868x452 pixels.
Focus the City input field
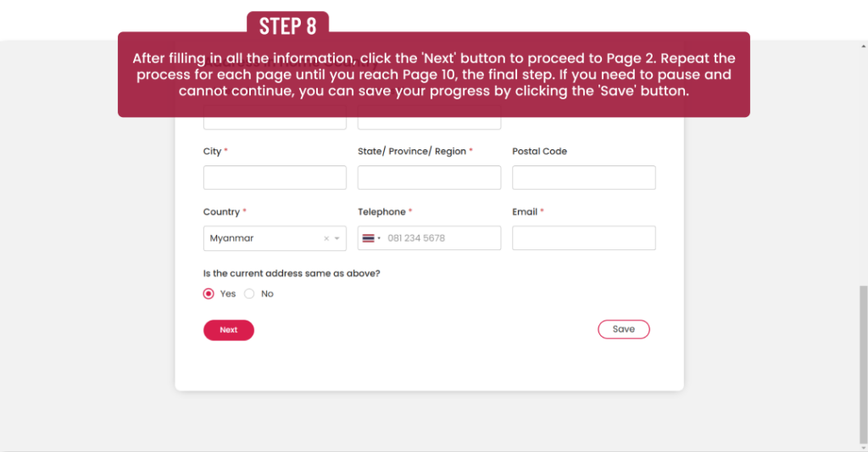coord(275,177)
